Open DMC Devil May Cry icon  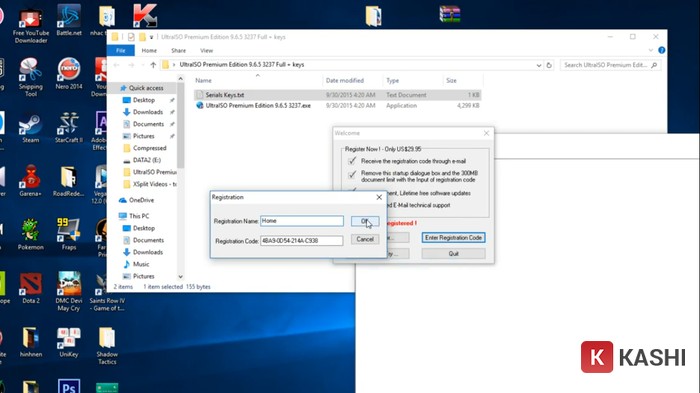click(x=69, y=292)
